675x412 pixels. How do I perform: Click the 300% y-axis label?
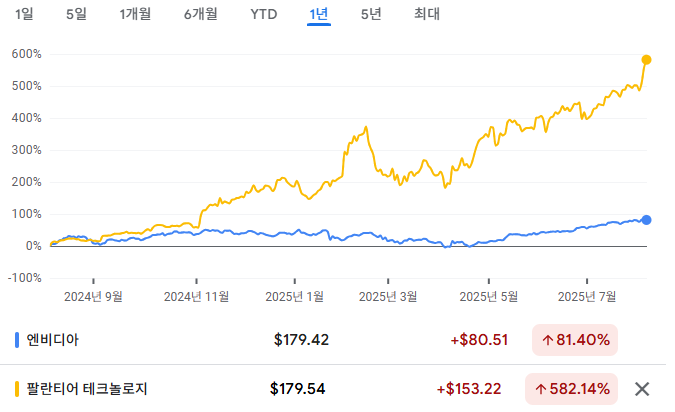27,150
